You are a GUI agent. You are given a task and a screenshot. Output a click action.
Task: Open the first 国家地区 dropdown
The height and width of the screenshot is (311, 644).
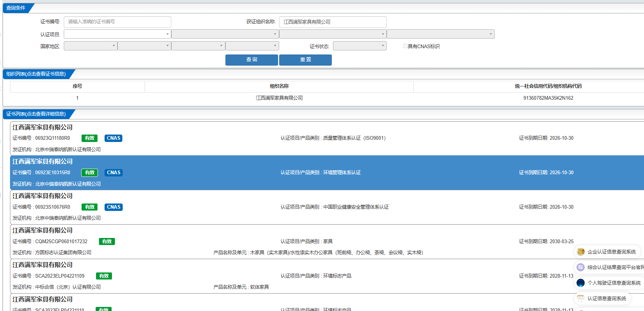[90, 46]
